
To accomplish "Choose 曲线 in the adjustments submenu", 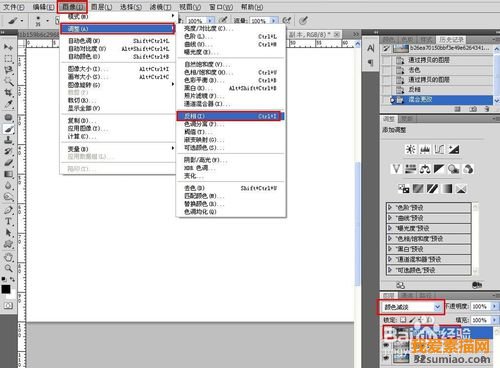I will click(x=231, y=44).
